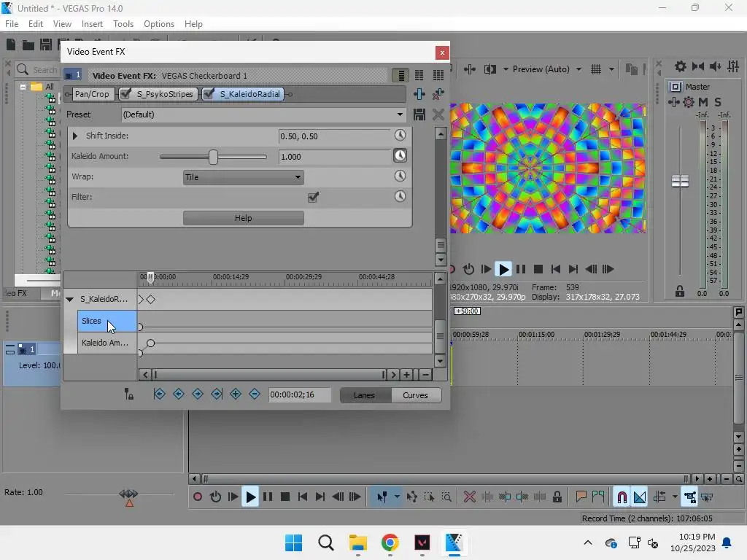Toggle animation clock for Kaleido Amount
This screenshot has height=560, width=747.
pos(400,156)
